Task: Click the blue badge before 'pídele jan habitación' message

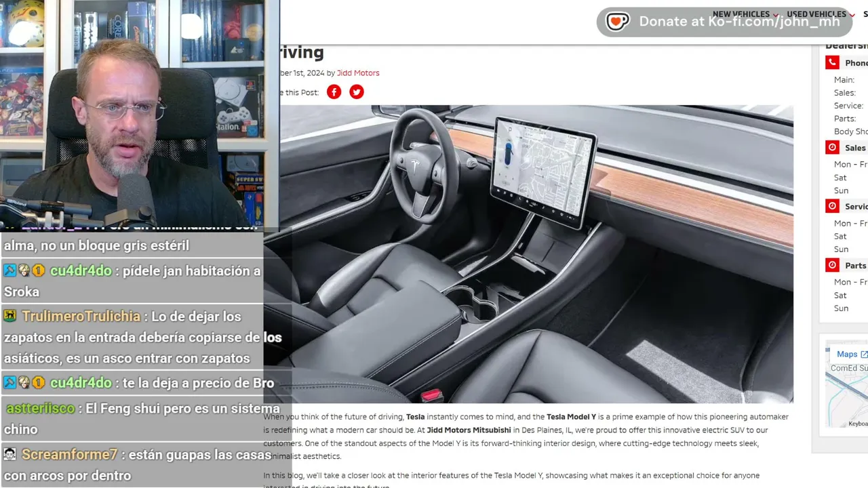Action: (9, 270)
